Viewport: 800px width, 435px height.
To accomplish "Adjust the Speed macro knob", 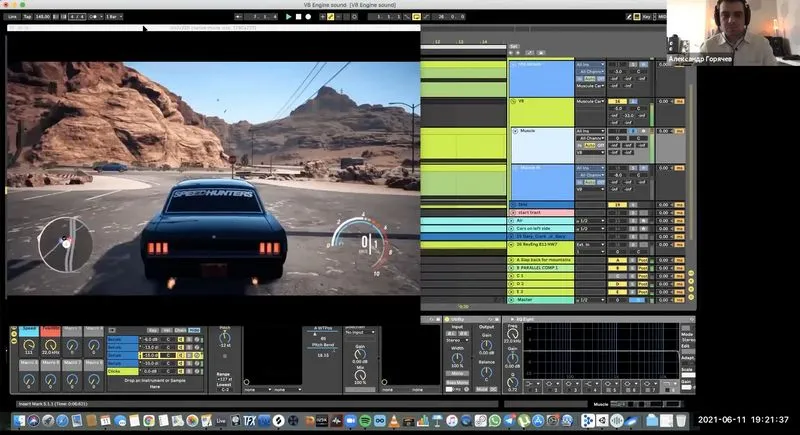I will [29, 345].
